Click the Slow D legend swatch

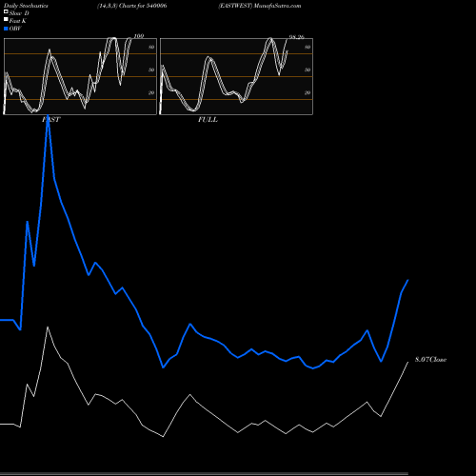6,11
